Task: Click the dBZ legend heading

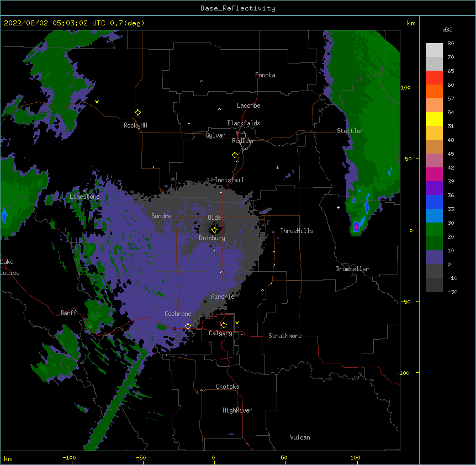Action: click(447, 29)
